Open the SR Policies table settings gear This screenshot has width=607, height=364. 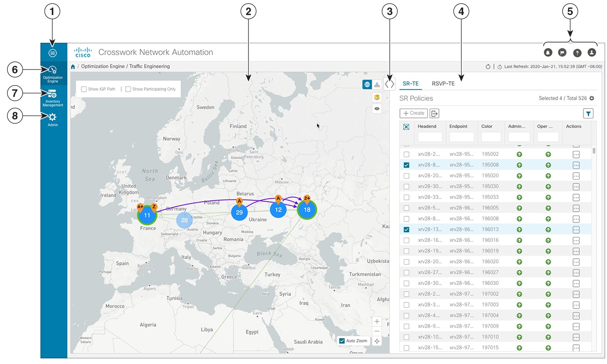(591, 98)
